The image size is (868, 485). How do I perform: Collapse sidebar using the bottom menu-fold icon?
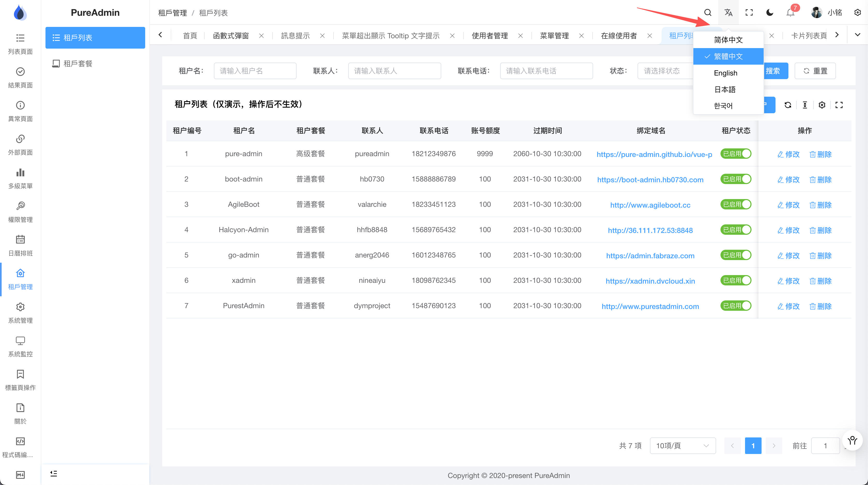tap(53, 474)
